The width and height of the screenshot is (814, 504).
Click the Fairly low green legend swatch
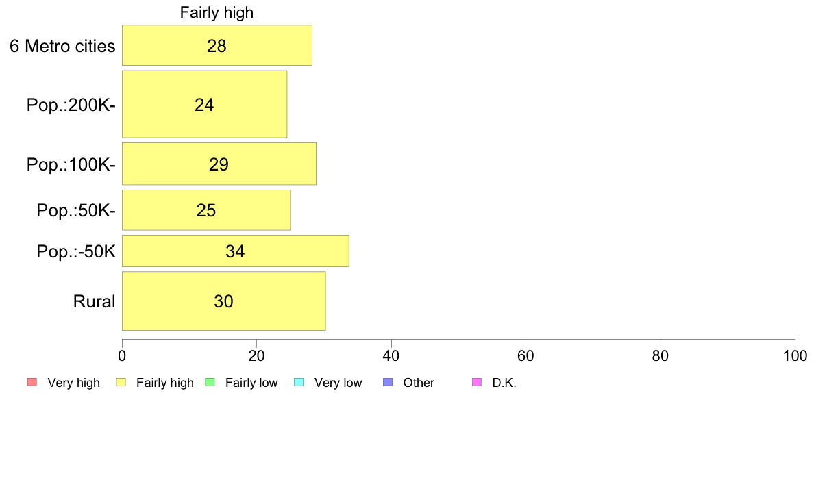click(x=210, y=383)
